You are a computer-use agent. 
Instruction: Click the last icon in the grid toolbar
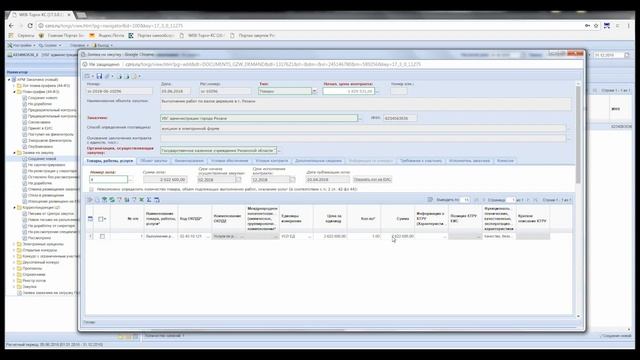(x=157, y=200)
